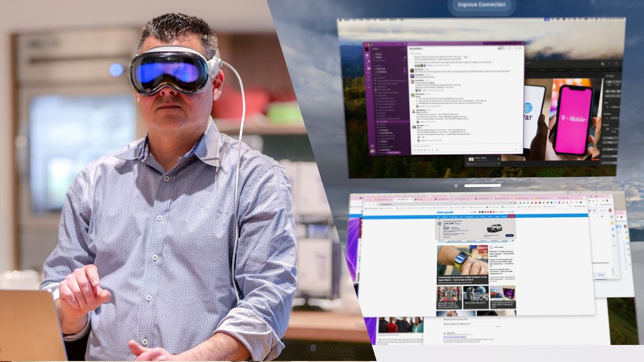Open the active Tom's Guide tab in Chrome
The image size is (644, 362).
click(x=404, y=199)
